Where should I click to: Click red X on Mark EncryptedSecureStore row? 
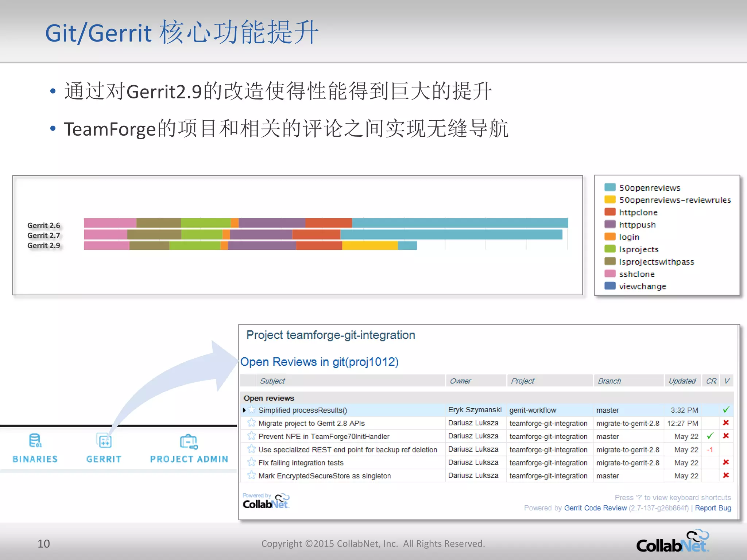tap(726, 475)
